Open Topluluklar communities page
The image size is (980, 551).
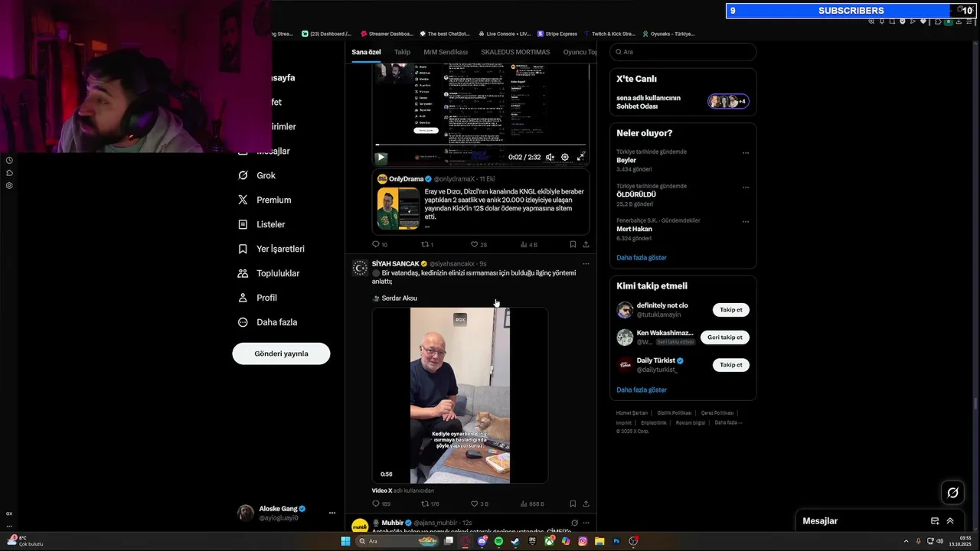click(269, 273)
